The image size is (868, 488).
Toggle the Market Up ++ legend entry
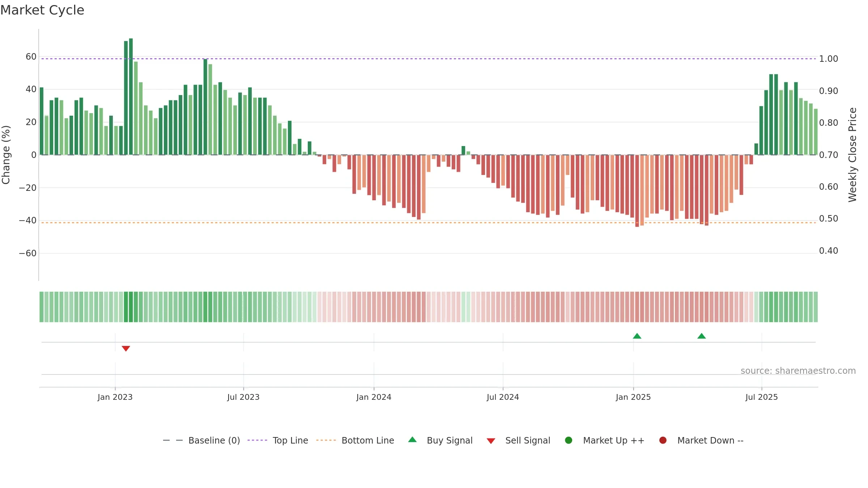tap(604, 440)
